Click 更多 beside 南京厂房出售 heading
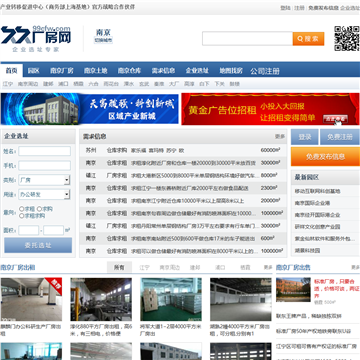This screenshot has height=360, width=360. click(x=355, y=267)
